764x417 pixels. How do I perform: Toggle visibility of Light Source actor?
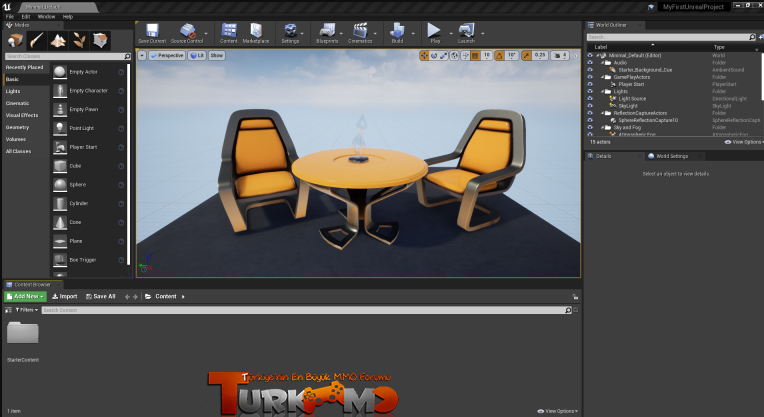pyautogui.click(x=590, y=98)
